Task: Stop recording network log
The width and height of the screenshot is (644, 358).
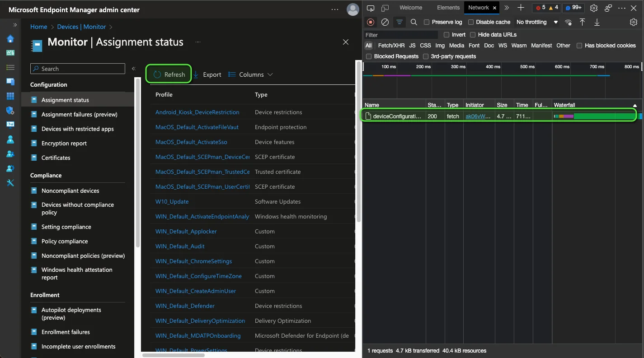Action: pyautogui.click(x=371, y=22)
